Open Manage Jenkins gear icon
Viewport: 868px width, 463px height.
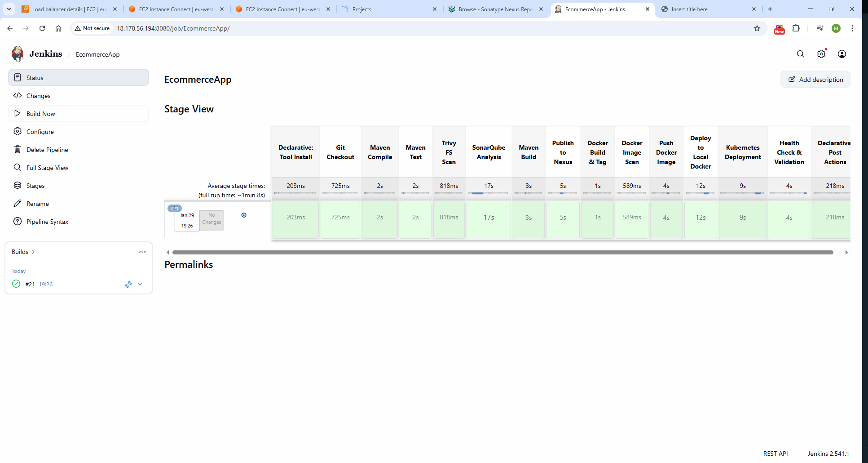click(x=821, y=54)
